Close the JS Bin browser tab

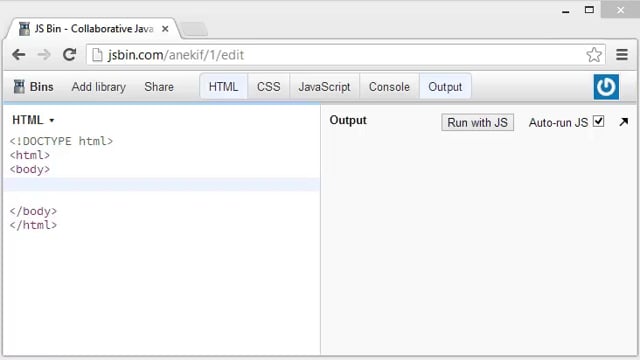click(165, 29)
